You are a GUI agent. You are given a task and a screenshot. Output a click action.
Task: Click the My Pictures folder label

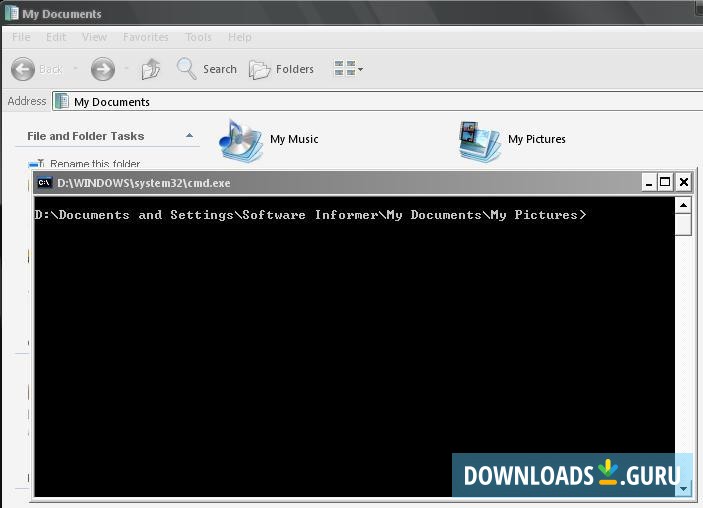(537, 139)
